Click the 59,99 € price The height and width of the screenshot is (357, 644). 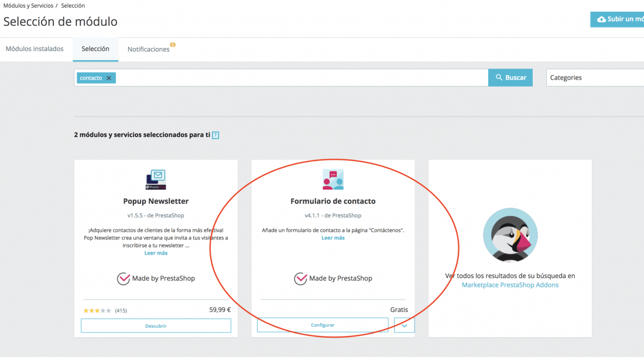click(x=220, y=310)
